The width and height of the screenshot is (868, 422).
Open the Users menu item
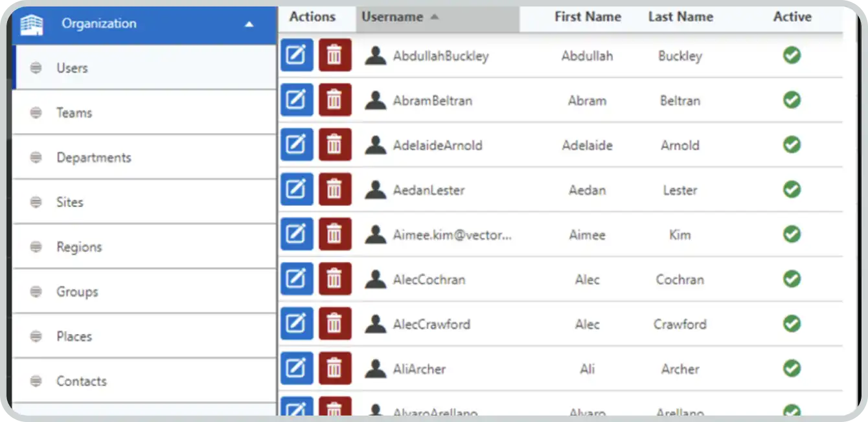tap(145, 68)
